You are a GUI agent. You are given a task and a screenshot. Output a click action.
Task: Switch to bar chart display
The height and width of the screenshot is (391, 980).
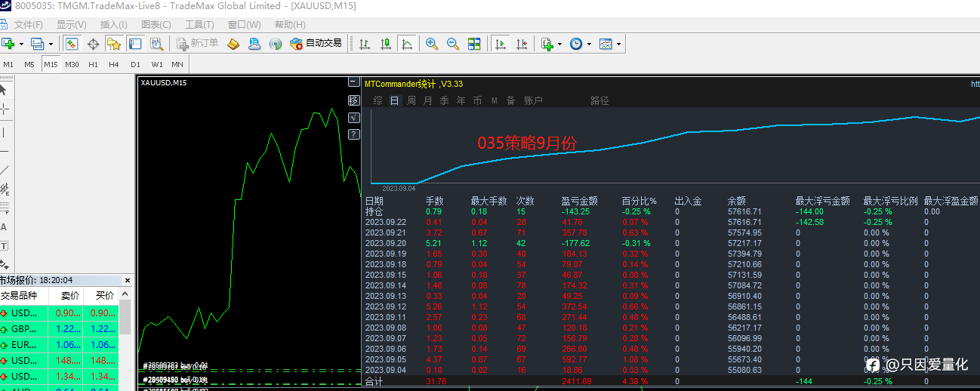pyautogui.click(x=365, y=44)
